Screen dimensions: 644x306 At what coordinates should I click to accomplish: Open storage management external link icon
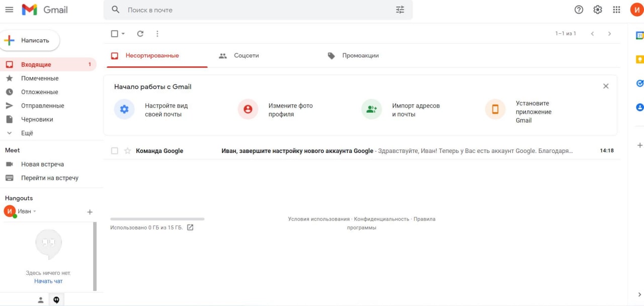pos(190,227)
